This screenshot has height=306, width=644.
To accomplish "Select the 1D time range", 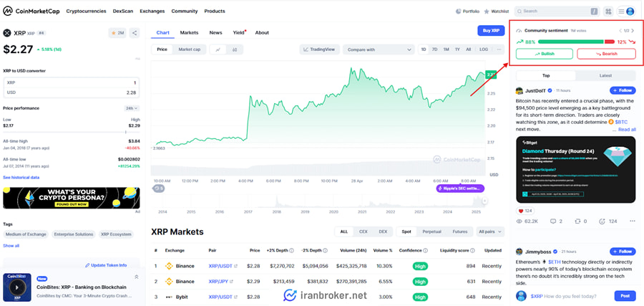I will click(424, 49).
